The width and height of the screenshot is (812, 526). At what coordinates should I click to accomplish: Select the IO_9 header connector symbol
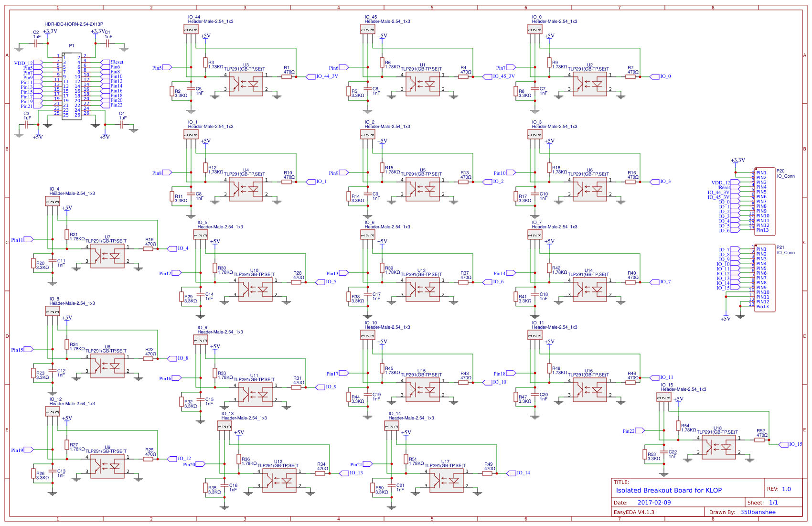[x=201, y=340]
